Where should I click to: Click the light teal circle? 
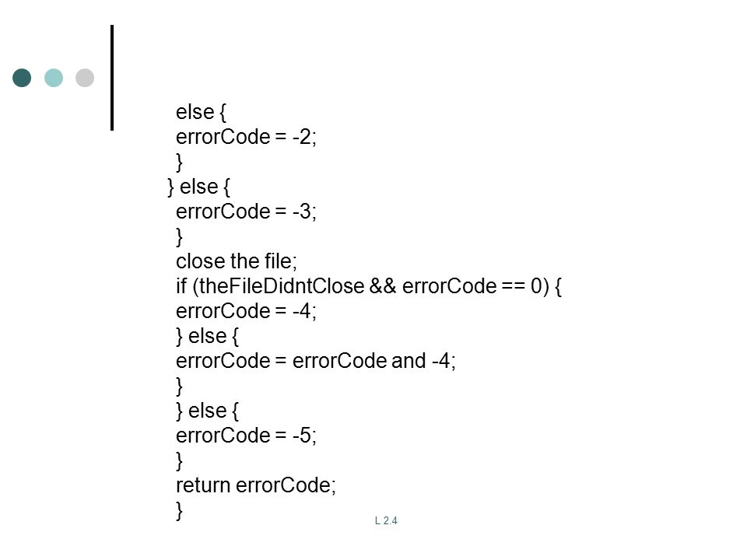[x=54, y=78]
